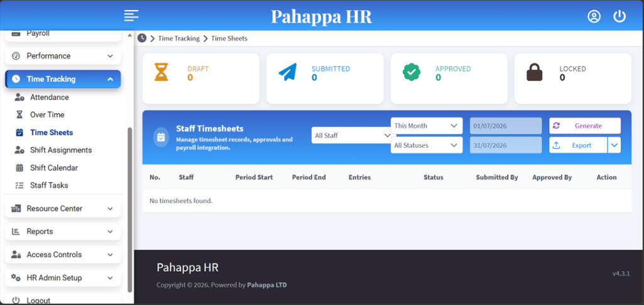
Task: Expand the Reports menu chevron
Action: 110,231
